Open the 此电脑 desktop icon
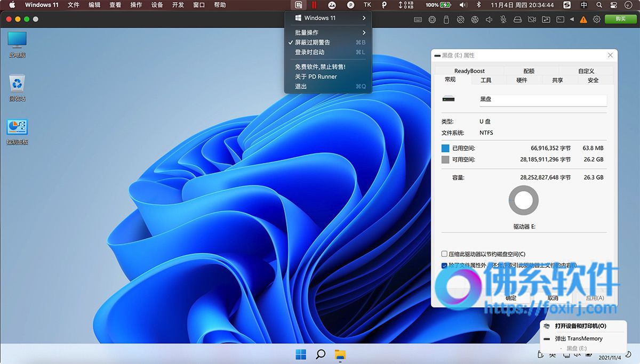 click(17, 44)
